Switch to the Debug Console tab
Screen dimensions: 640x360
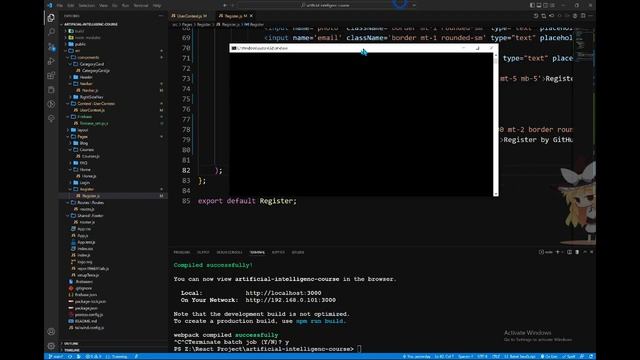pyautogui.click(x=229, y=252)
